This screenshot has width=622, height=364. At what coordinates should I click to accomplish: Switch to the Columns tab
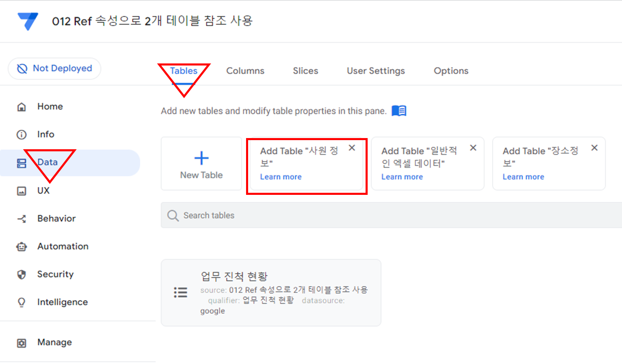point(245,70)
